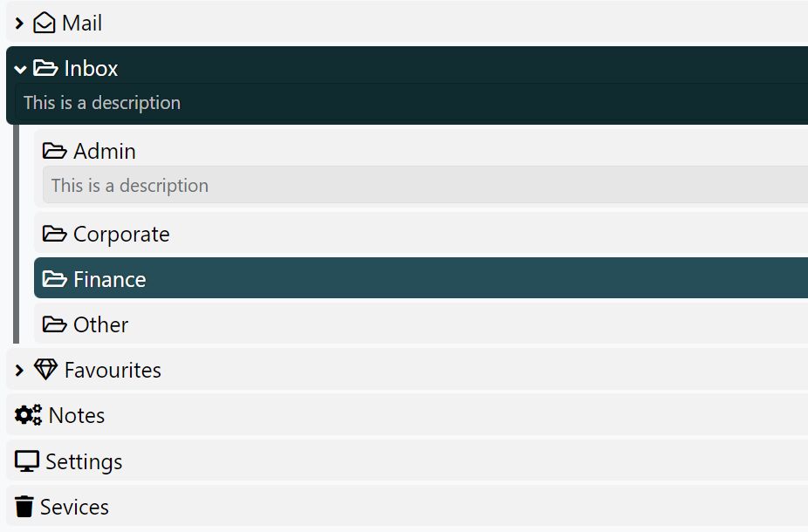Select the Admin folder
This screenshot has height=532, width=808.
click(105, 150)
